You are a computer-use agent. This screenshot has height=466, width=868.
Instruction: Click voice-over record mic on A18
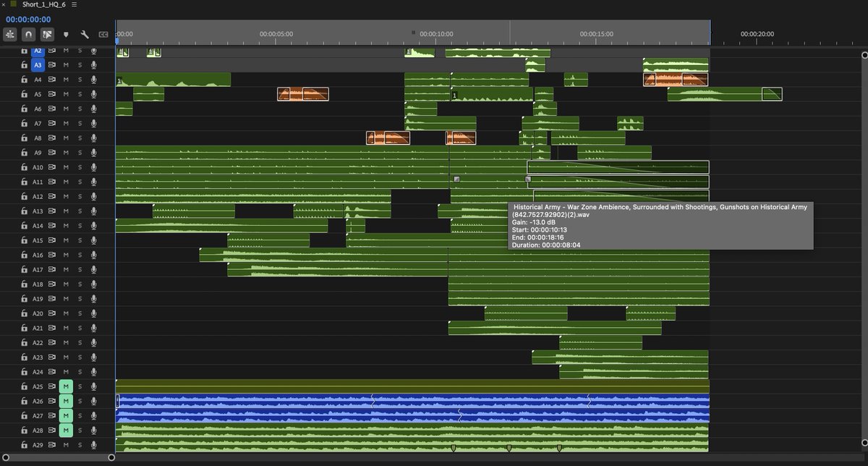click(93, 284)
